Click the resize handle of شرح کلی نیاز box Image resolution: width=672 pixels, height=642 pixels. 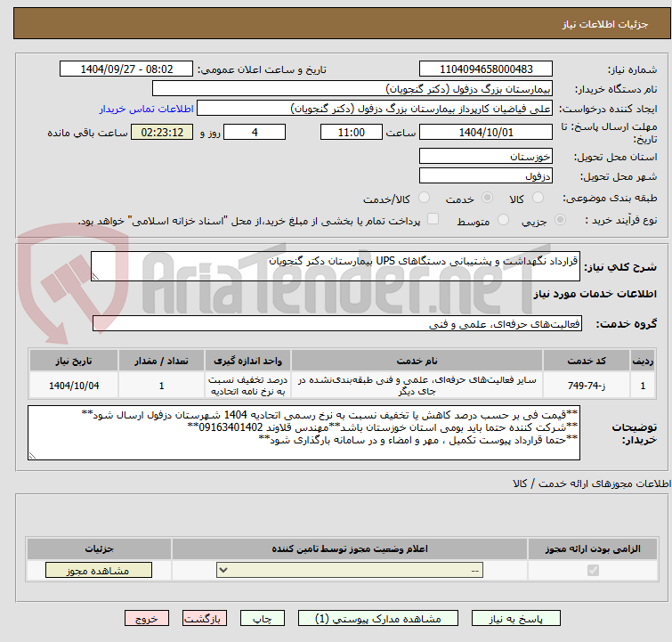point(95,277)
